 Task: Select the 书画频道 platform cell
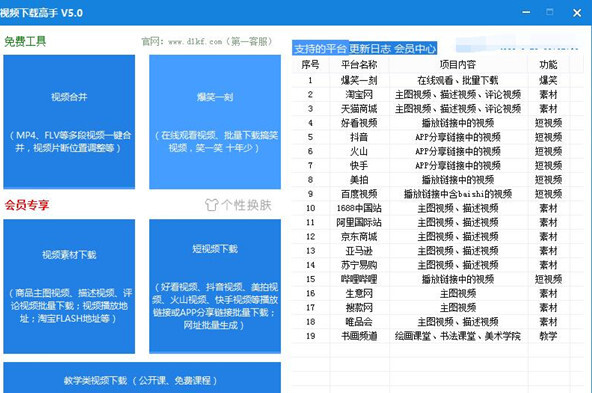(359, 336)
